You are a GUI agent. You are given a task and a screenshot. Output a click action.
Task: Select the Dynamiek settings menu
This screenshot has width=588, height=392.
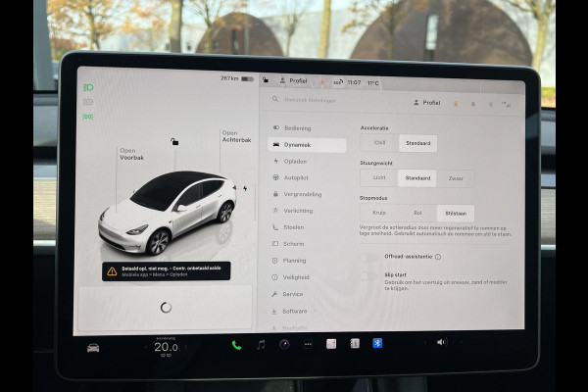(x=307, y=145)
